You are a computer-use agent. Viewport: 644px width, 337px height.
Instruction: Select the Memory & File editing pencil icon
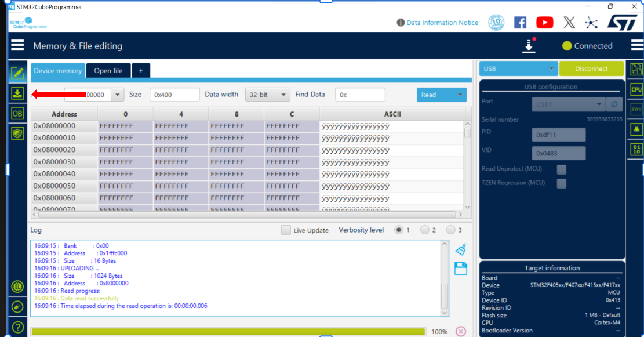pyautogui.click(x=17, y=73)
